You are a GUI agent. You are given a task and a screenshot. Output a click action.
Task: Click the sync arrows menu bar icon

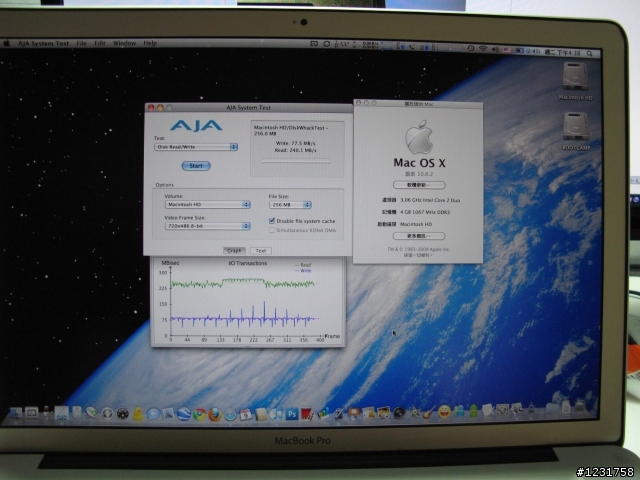(x=327, y=44)
